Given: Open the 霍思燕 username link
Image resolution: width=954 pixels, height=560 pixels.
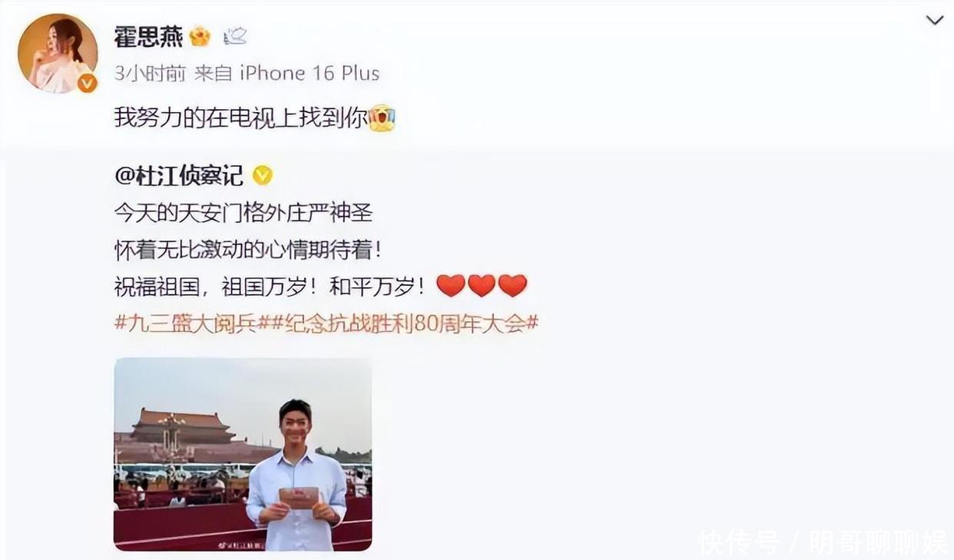Looking at the screenshot, I should point(148,36).
